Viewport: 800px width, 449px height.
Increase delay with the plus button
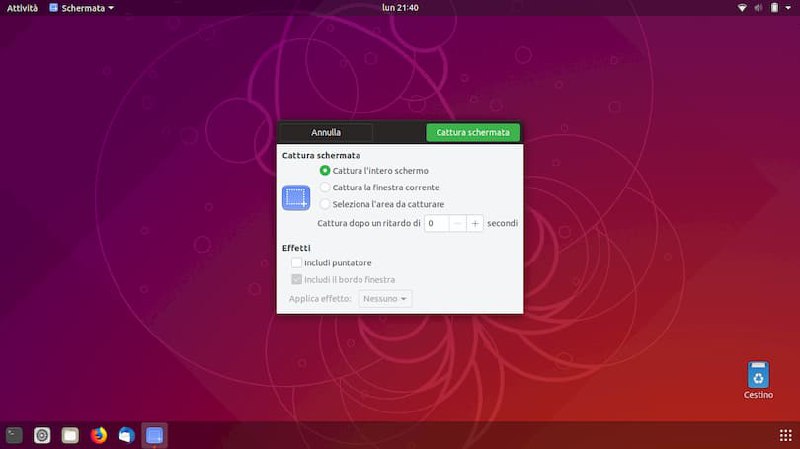(x=475, y=223)
